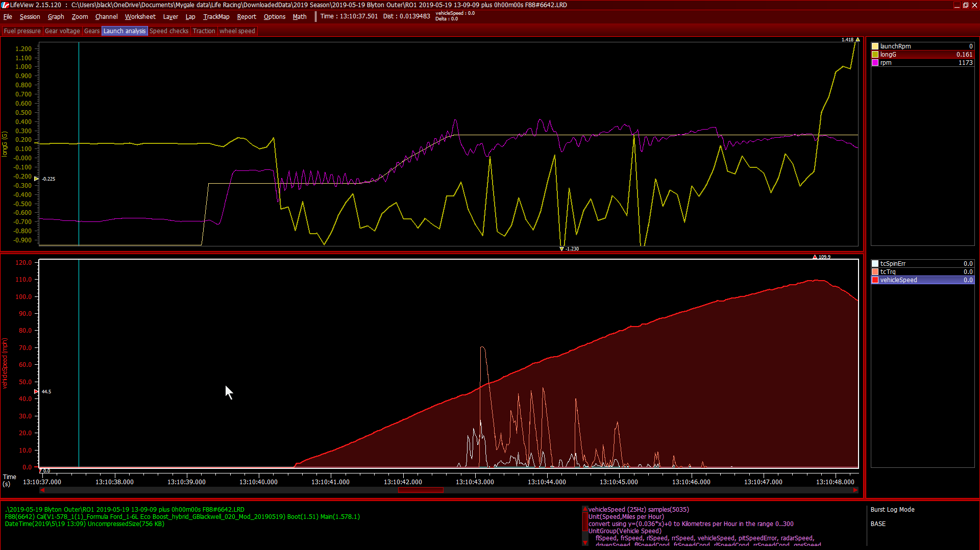
Task: Switch to the Speed checks worksheet tab
Action: coord(169,31)
